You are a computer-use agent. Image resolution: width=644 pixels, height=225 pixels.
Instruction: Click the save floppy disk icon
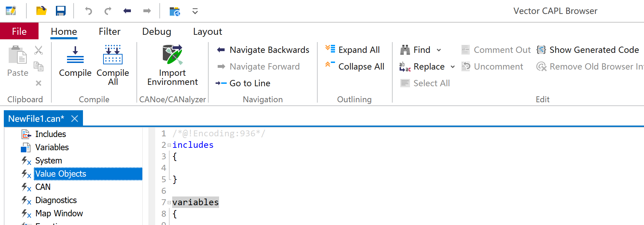61,11
